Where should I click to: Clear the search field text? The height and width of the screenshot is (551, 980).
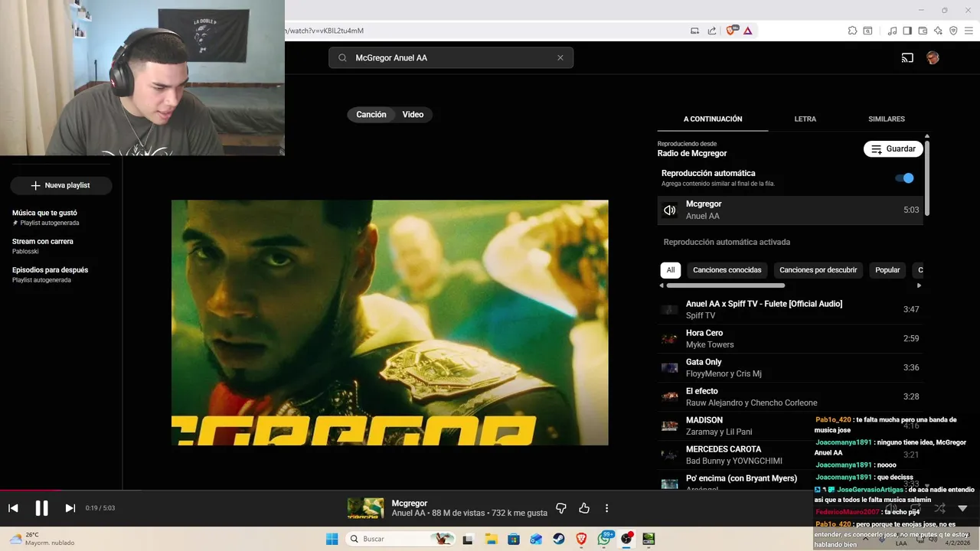pos(560,57)
